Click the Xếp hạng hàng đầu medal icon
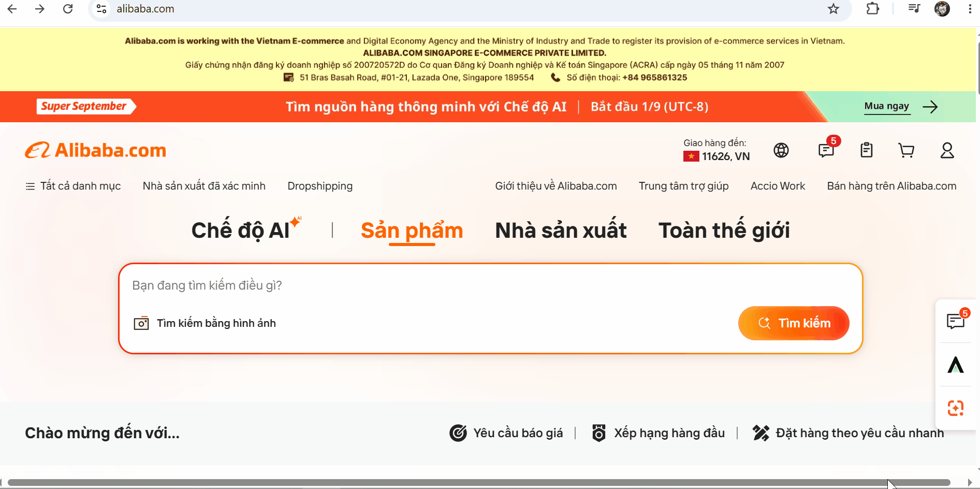980x489 pixels. 599,433
